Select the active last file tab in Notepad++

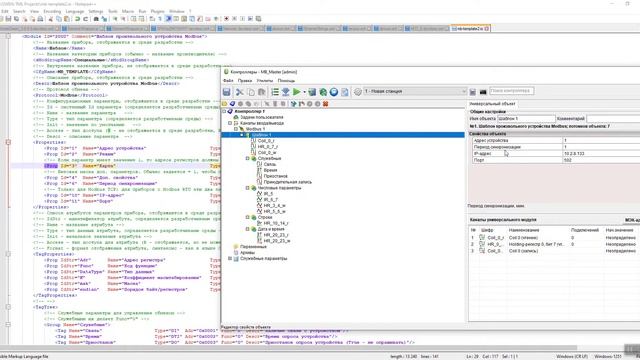click(470, 29)
